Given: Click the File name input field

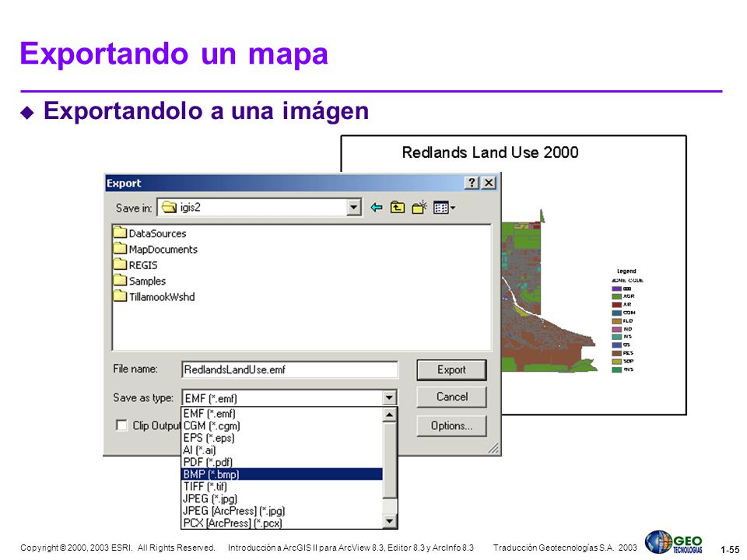Looking at the screenshot, I should (289, 369).
